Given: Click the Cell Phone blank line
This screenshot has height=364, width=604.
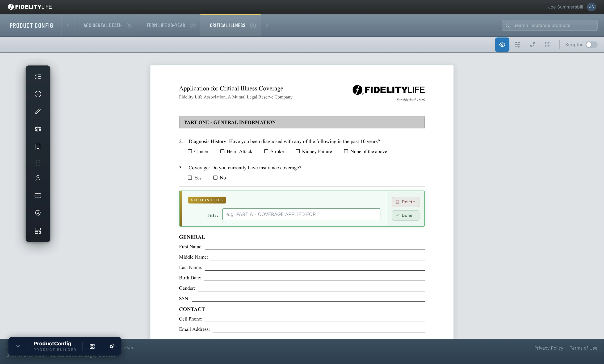Looking at the screenshot, I should pyautogui.click(x=315, y=319).
